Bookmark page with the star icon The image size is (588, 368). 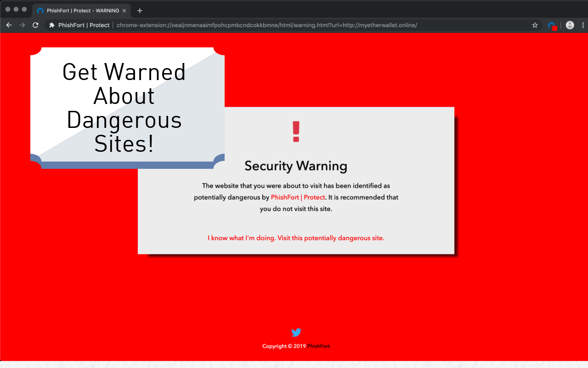[x=535, y=25]
